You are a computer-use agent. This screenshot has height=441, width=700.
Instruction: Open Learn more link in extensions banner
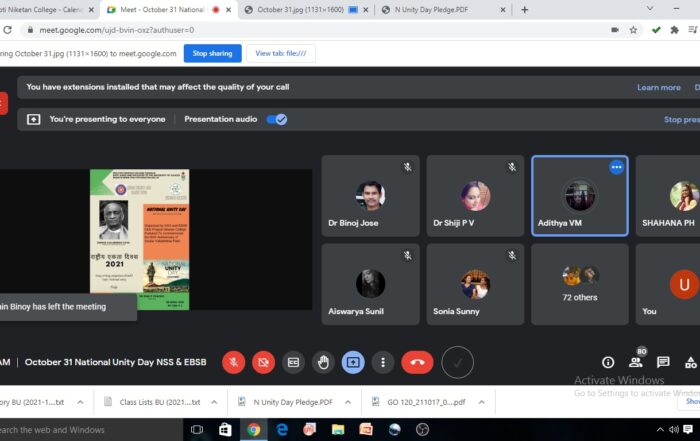click(x=658, y=87)
